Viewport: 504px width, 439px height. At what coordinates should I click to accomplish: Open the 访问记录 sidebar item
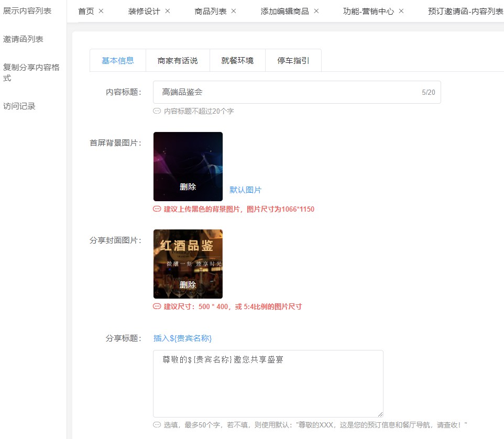[19, 106]
